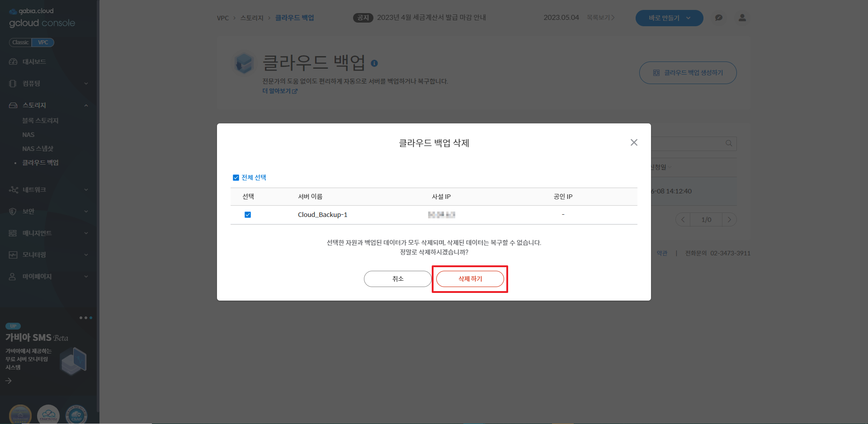The width and height of the screenshot is (868, 424).
Task: Click the search magnifier icon
Action: click(729, 143)
